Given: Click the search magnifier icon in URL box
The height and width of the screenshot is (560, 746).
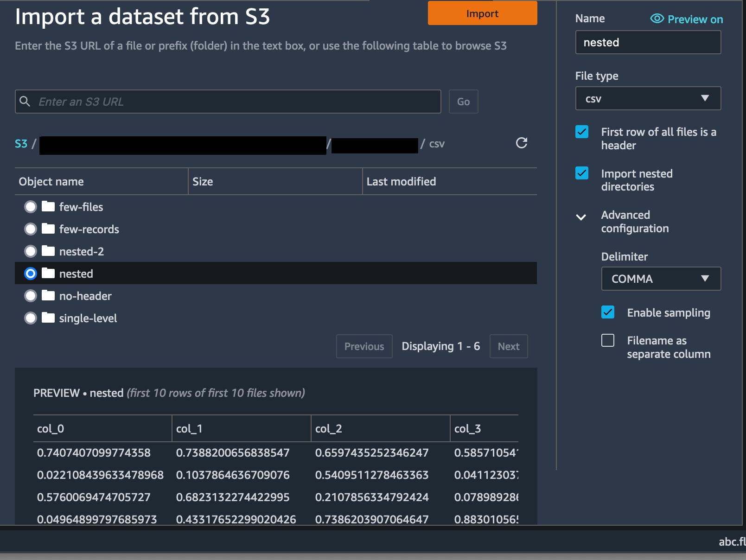Looking at the screenshot, I should pyautogui.click(x=25, y=102).
